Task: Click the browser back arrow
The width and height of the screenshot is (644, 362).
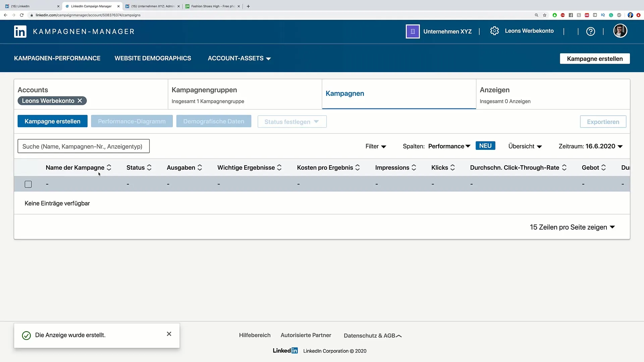Action: pos(5,15)
